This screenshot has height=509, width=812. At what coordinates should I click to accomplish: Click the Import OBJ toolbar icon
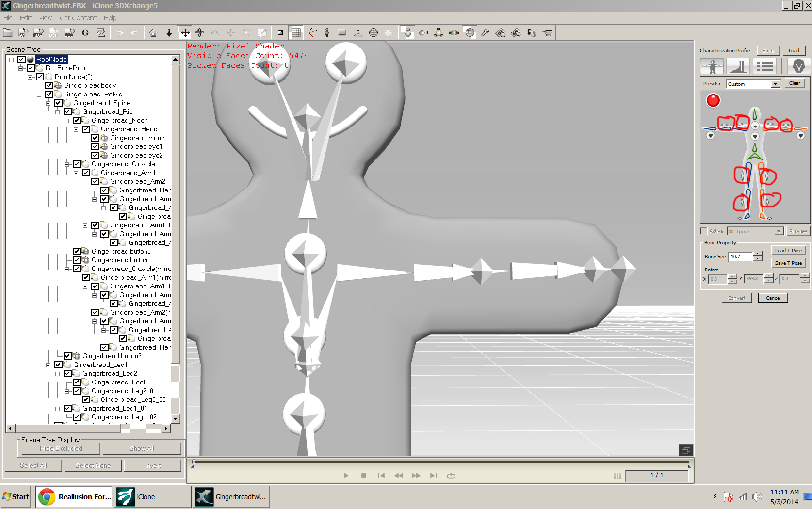(69, 33)
